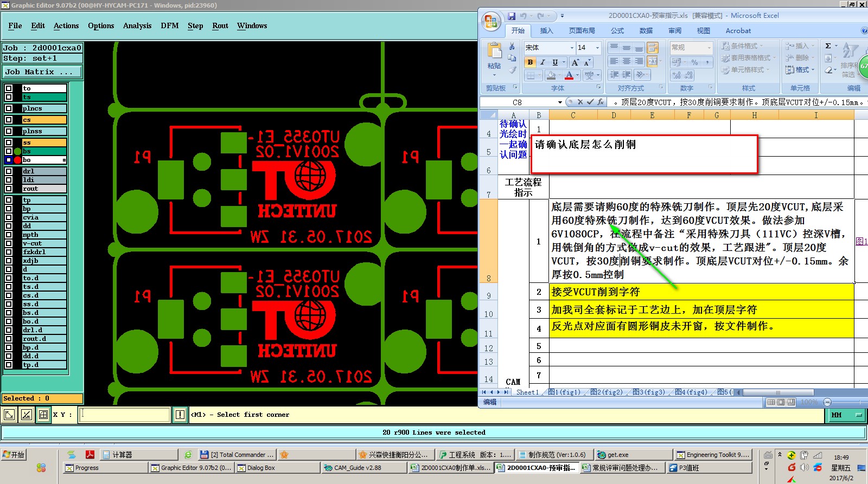Click the green color dot on bs layer

[x=17, y=151]
